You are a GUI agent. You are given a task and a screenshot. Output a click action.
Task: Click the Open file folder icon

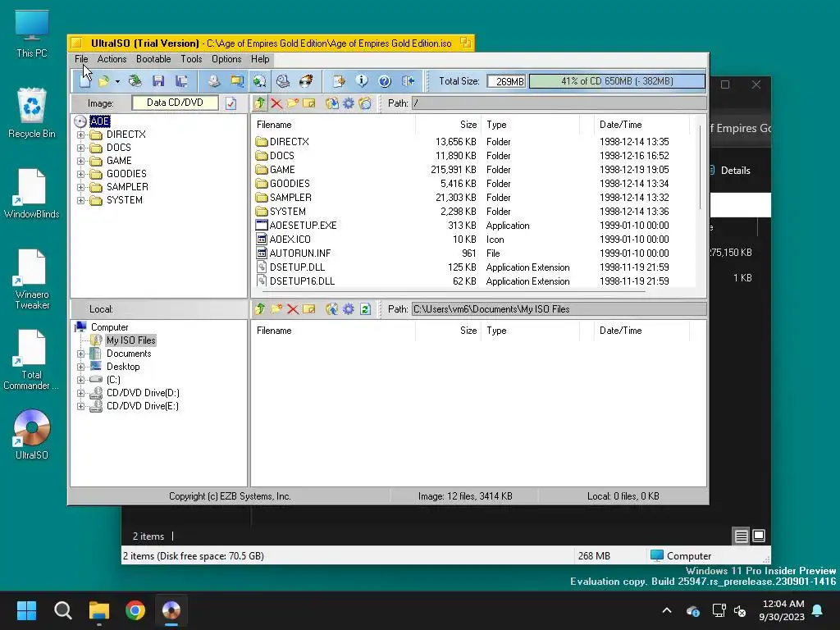click(103, 81)
